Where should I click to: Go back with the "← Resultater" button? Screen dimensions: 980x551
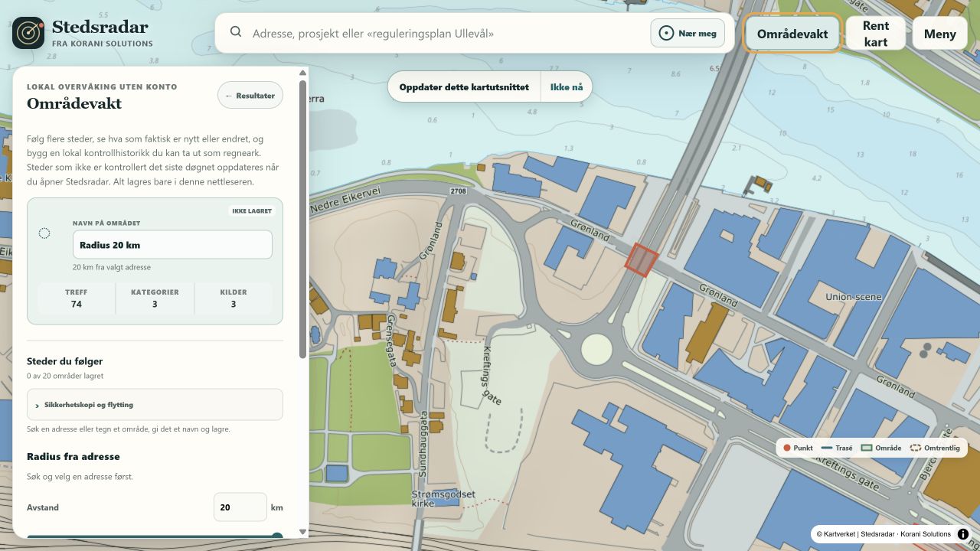(x=250, y=96)
